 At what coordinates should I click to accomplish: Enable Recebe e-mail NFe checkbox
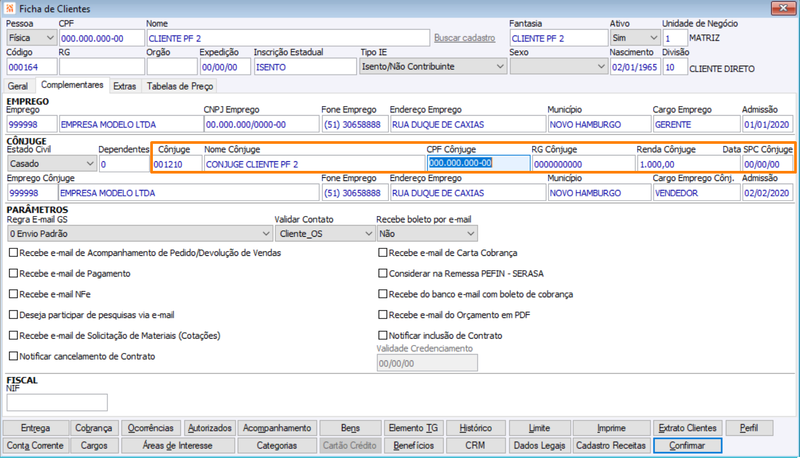pos(13,294)
